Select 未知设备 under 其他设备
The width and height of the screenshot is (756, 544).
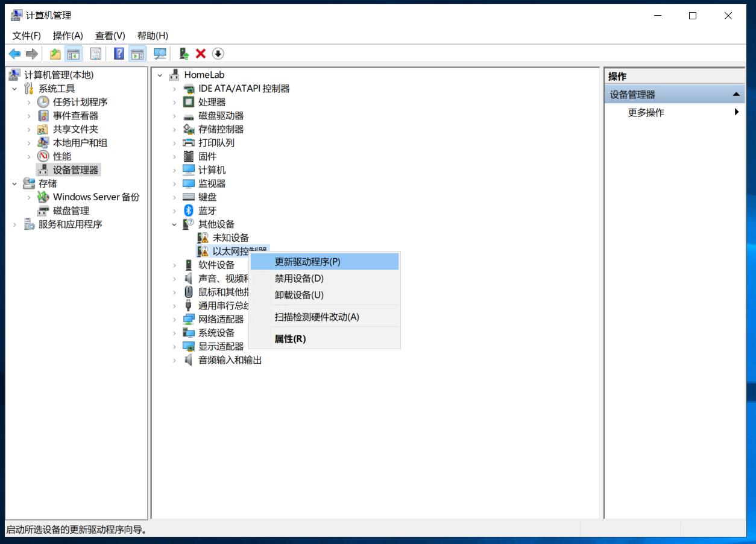pyautogui.click(x=230, y=238)
